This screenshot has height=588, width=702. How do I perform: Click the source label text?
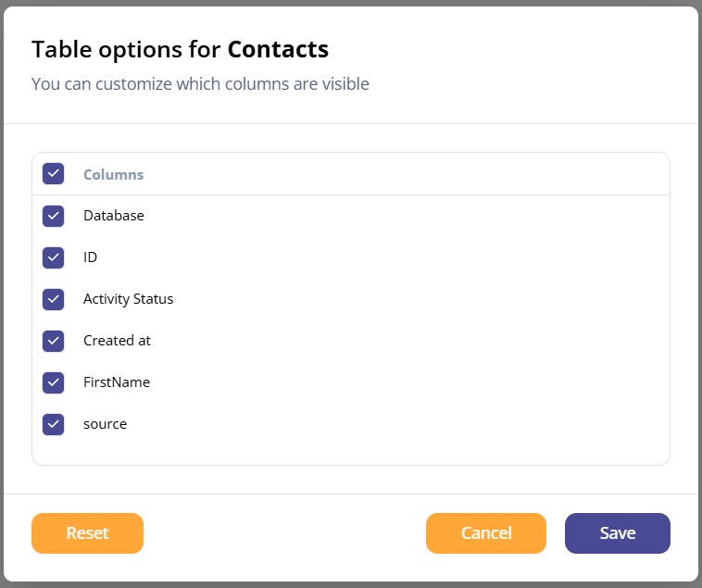[105, 424]
